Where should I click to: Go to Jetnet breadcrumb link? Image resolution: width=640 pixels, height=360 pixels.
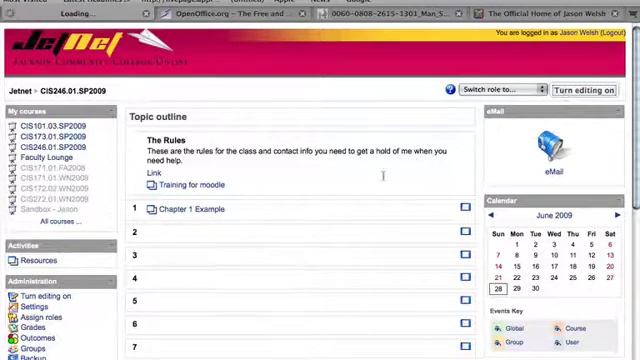point(20,91)
